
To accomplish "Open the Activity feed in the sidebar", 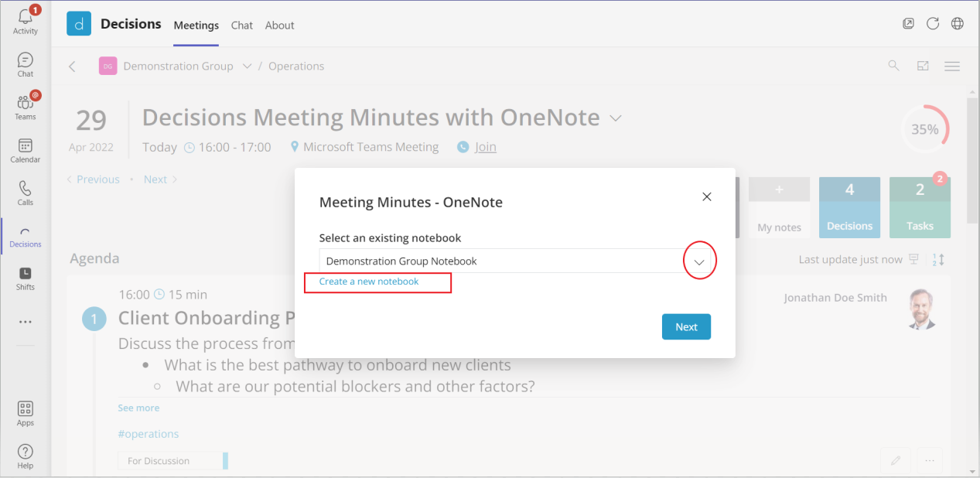I will pyautogui.click(x=25, y=19).
